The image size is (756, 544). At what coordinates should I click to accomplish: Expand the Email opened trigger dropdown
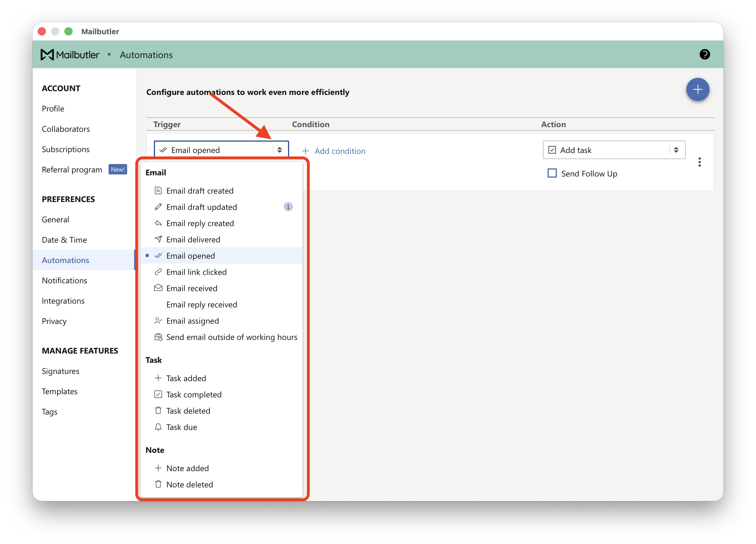(221, 150)
